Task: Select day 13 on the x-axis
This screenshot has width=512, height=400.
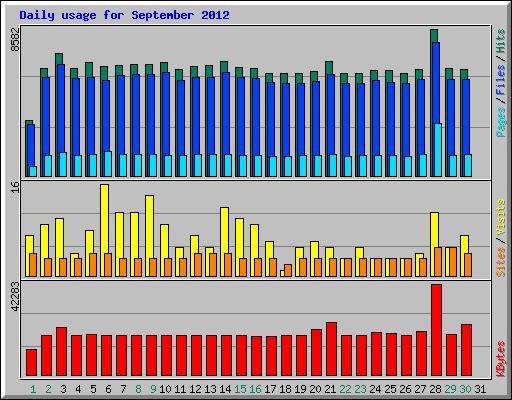Action: point(210,389)
